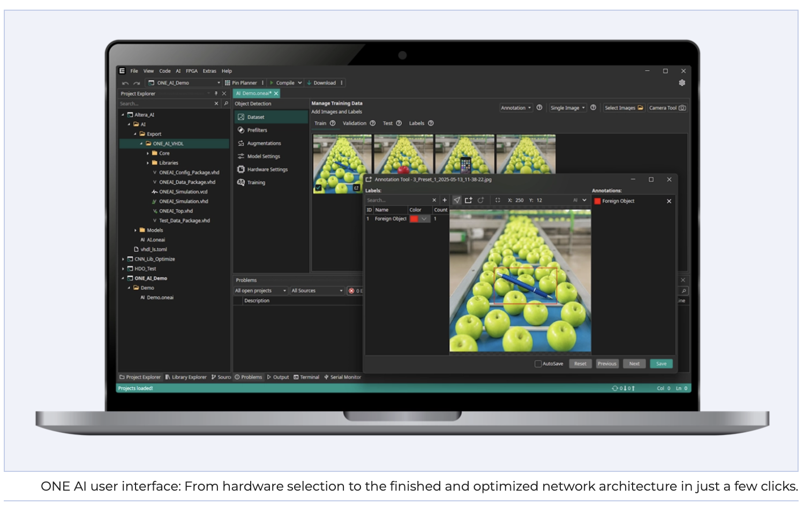Open the Augmentations section

pos(264,144)
